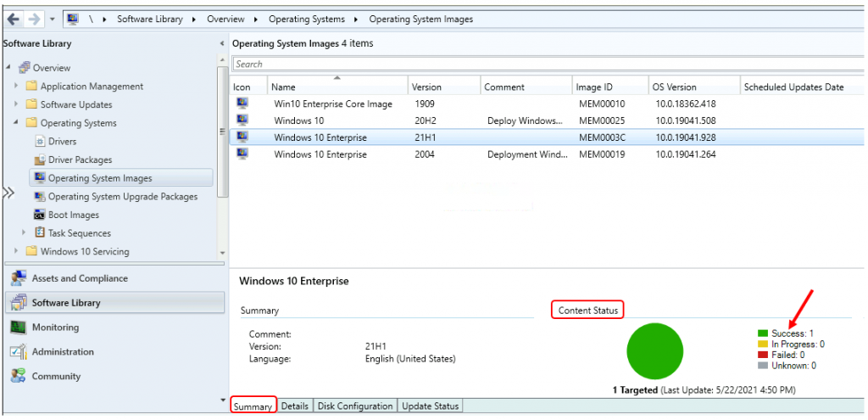Click the navigation tree vertical scrollbar
This screenshot has width=868, height=420.
coord(222,132)
